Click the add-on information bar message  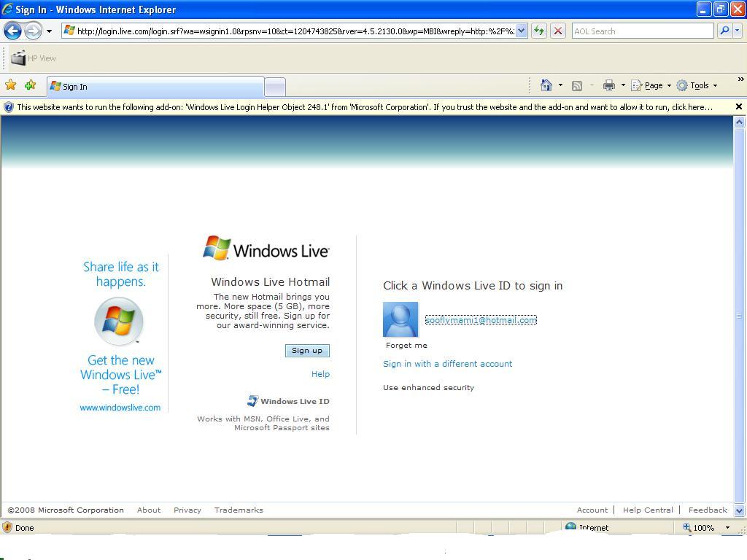point(365,107)
